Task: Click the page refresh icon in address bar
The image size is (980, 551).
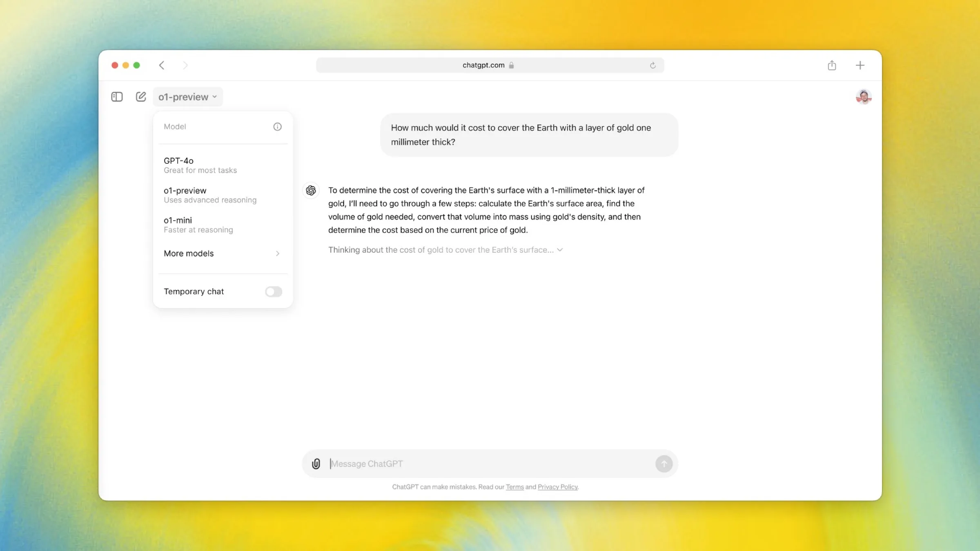Action: tap(652, 65)
